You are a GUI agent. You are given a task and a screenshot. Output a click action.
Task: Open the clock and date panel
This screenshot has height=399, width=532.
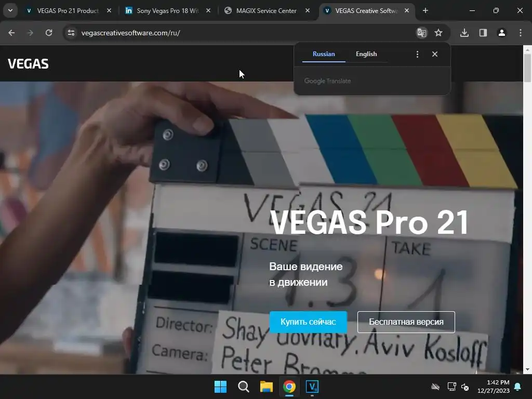coord(494,387)
